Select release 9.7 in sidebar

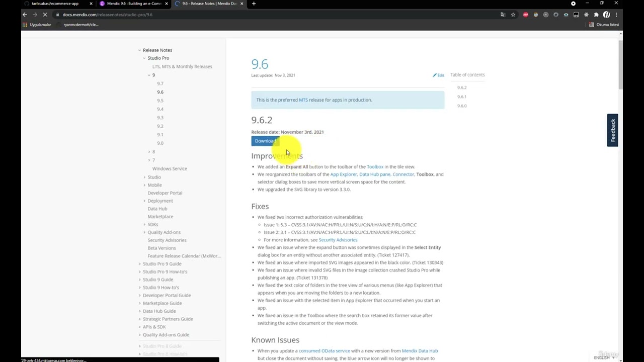coord(160,83)
